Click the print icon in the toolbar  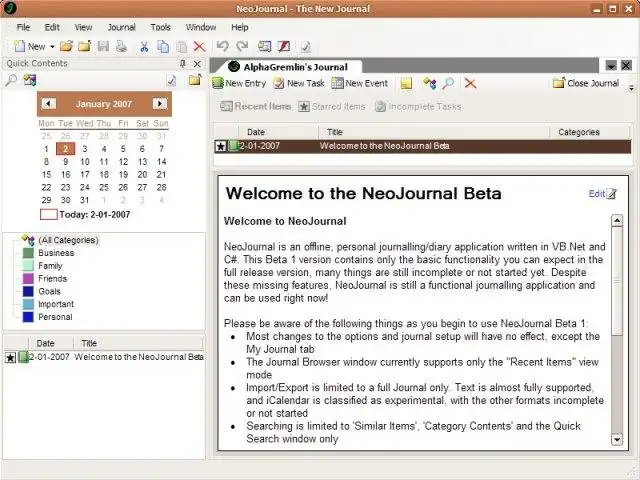[121, 46]
